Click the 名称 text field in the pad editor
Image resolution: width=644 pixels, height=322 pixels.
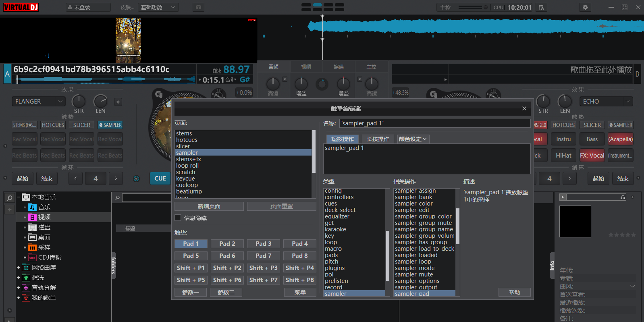coord(434,123)
